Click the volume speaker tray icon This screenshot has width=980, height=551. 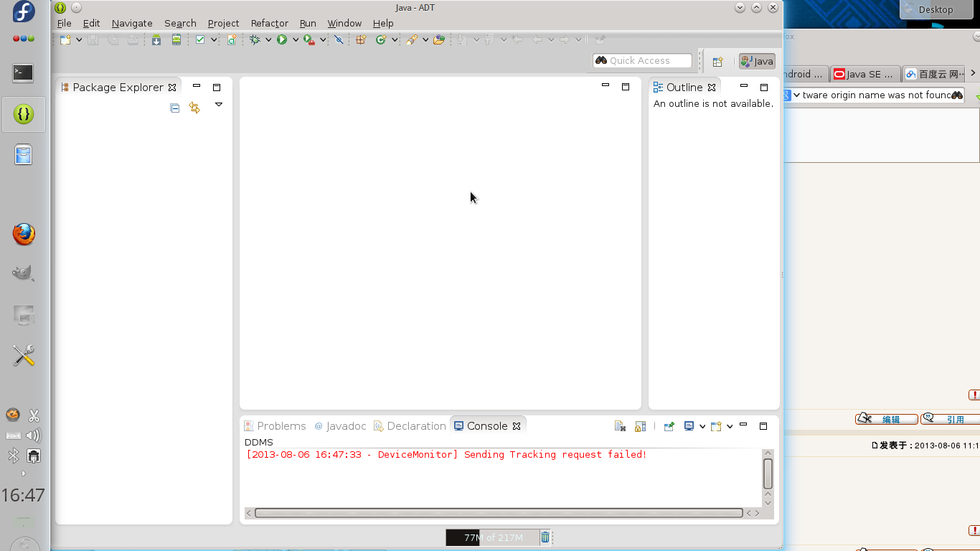pyautogui.click(x=33, y=435)
